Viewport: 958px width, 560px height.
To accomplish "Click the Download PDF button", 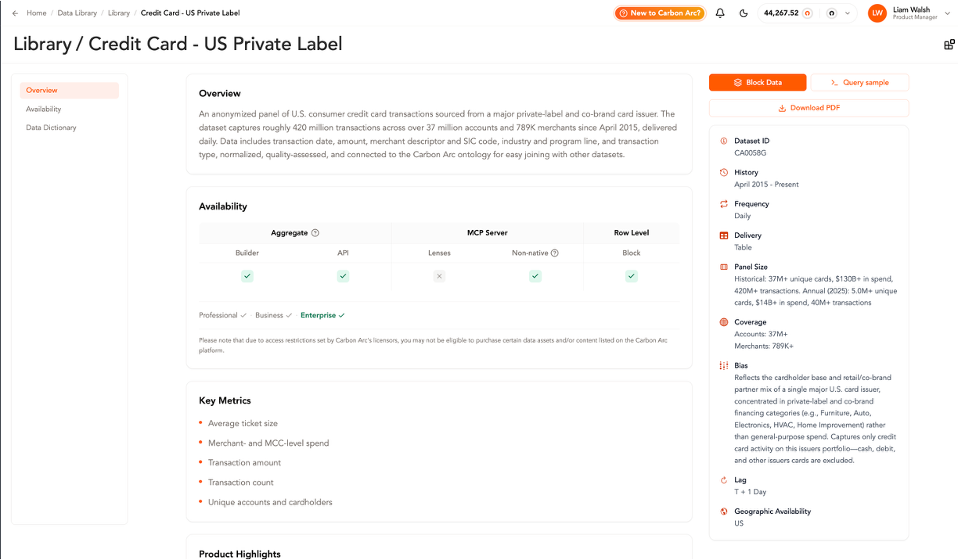I will click(809, 108).
